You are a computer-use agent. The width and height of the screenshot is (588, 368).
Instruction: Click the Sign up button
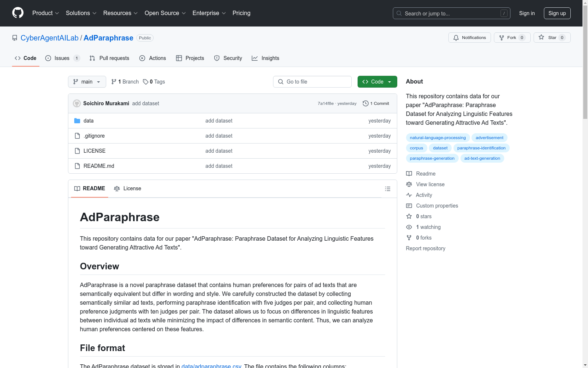[557, 13]
